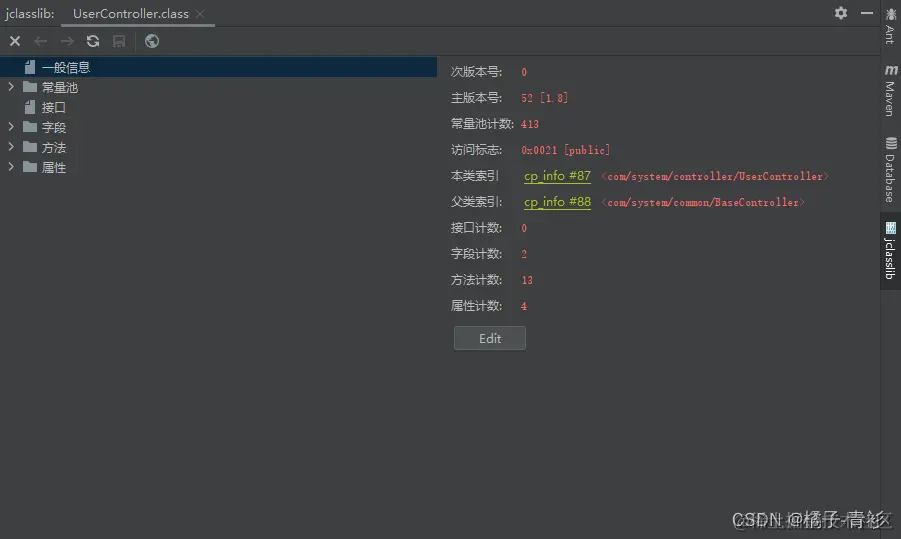This screenshot has width=901, height=539.
Task: Click the method count value 13
Action: [527, 280]
